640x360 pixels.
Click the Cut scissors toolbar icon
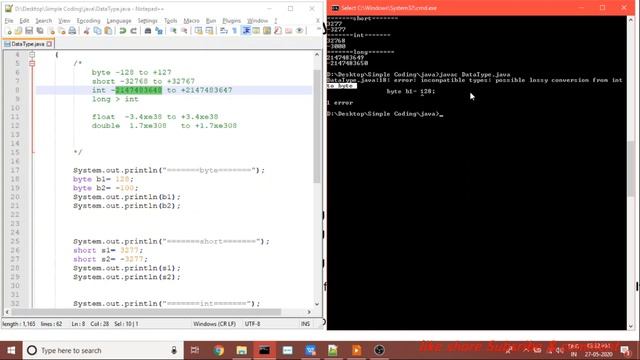[87, 31]
